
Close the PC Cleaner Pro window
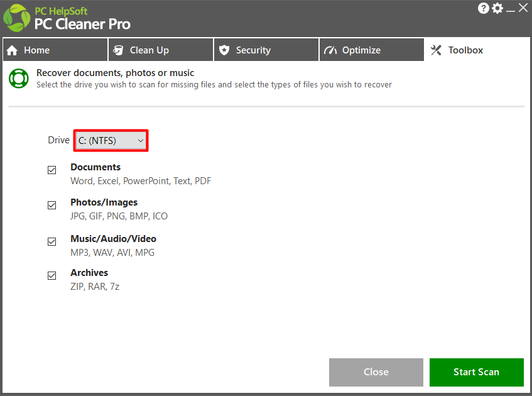(x=523, y=8)
